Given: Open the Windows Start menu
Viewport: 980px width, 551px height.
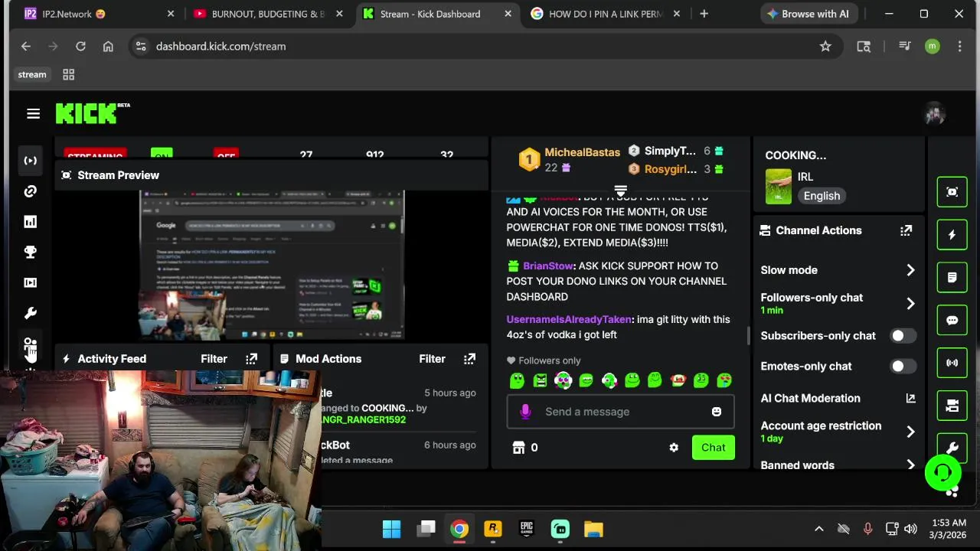Looking at the screenshot, I should [391, 529].
